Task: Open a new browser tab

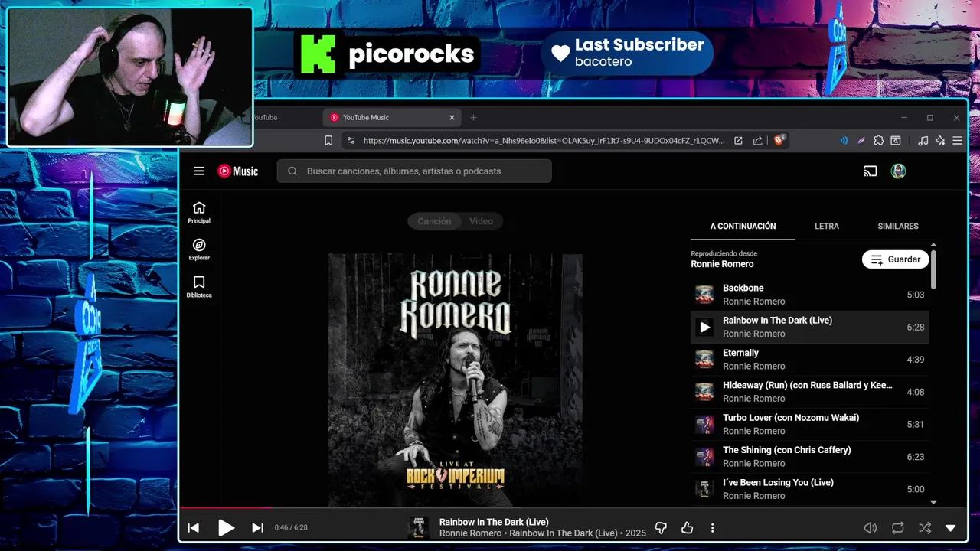Action: pyautogui.click(x=473, y=117)
